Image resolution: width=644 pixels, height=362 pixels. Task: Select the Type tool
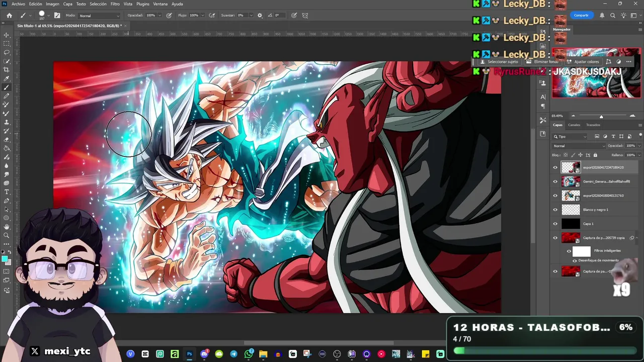click(x=7, y=192)
